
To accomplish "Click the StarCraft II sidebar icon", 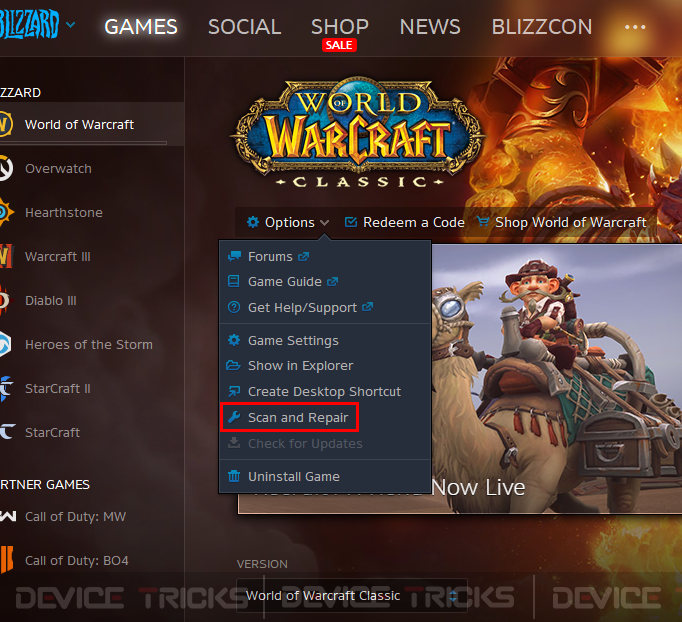I will coord(6,388).
